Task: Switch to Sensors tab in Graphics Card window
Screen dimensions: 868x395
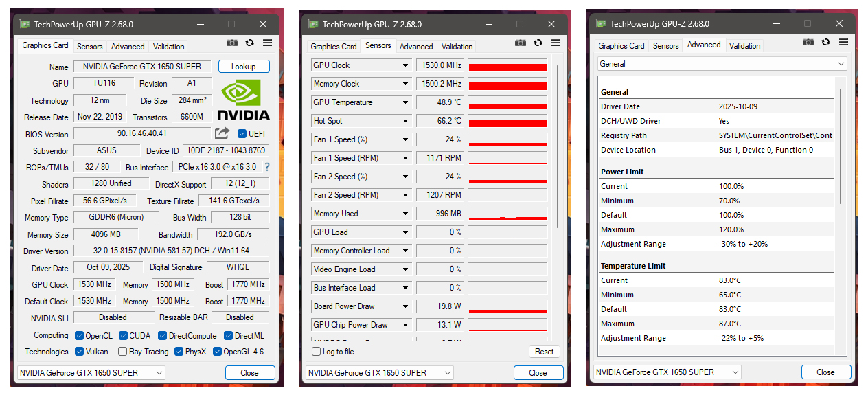Action: [x=90, y=47]
